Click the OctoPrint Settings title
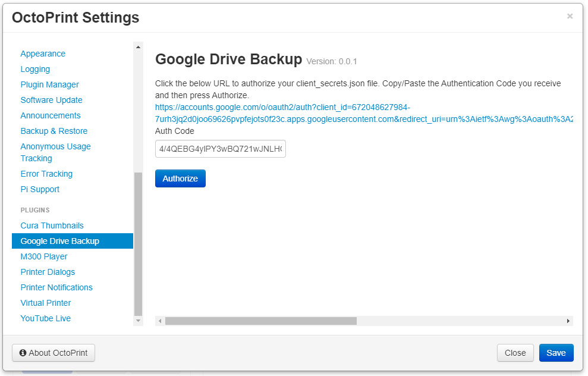Viewport: 588px width, 376px height. click(x=76, y=18)
